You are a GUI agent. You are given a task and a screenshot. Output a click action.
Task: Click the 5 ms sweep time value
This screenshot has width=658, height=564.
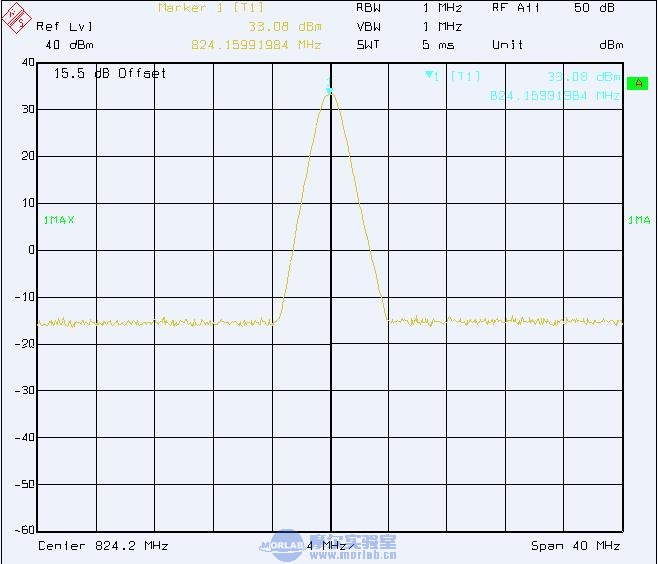[438, 44]
